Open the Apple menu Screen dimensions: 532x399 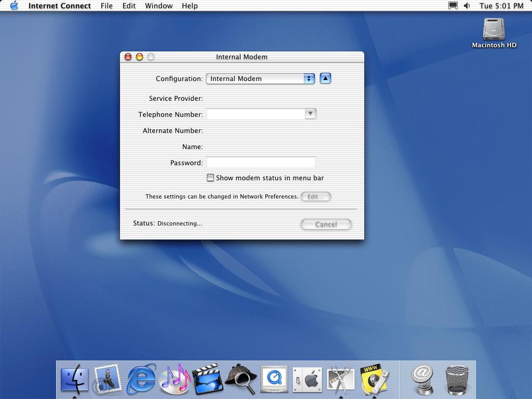point(14,6)
